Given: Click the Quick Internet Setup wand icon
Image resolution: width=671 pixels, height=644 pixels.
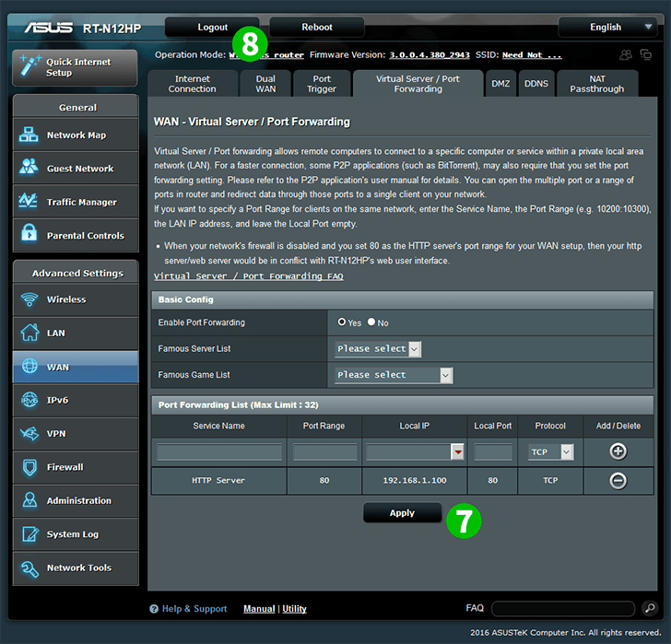Looking at the screenshot, I should click(30, 65).
